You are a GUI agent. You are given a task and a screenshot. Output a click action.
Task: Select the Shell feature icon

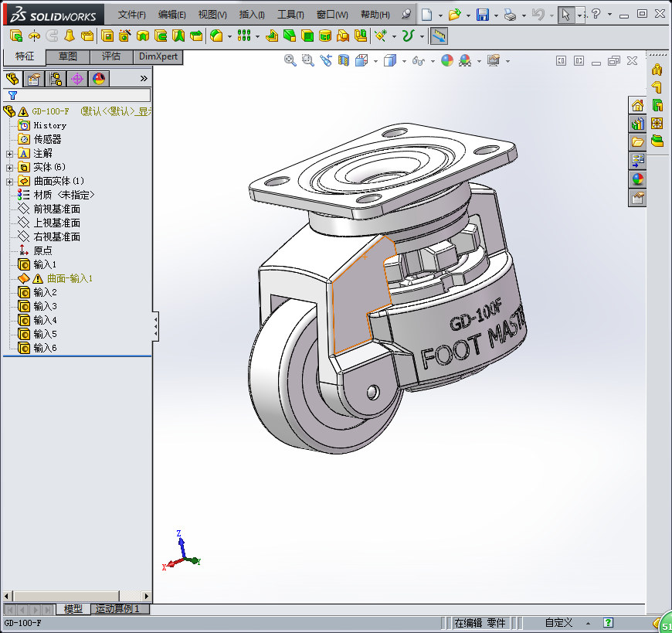pyautogui.click(x=307, y=36)
